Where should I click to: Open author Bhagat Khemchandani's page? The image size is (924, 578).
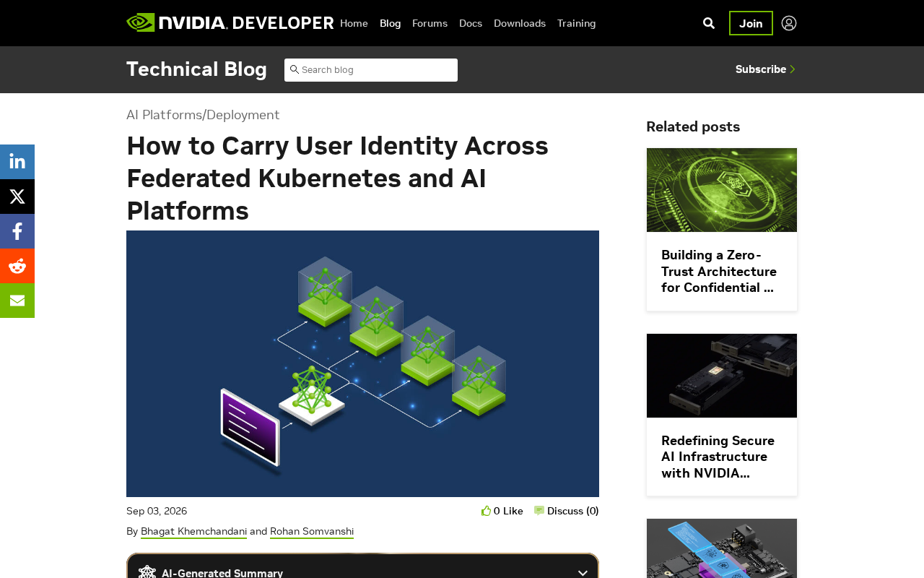[193, 532]
